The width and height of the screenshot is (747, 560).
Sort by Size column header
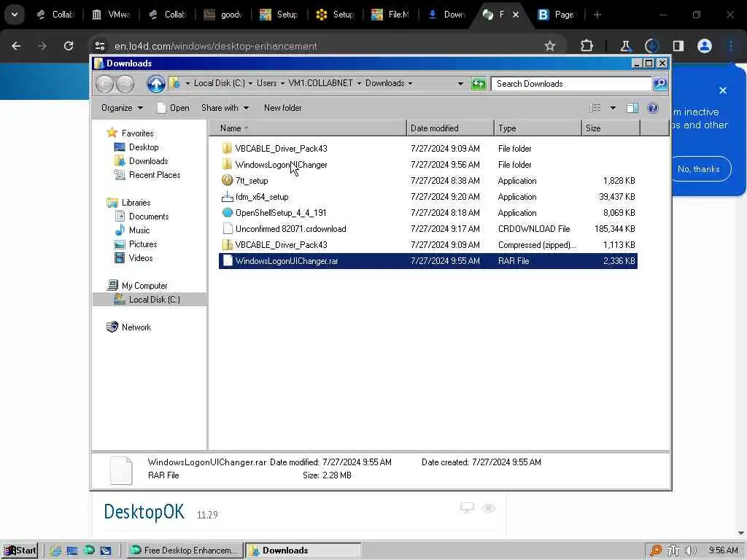(611, 128)
